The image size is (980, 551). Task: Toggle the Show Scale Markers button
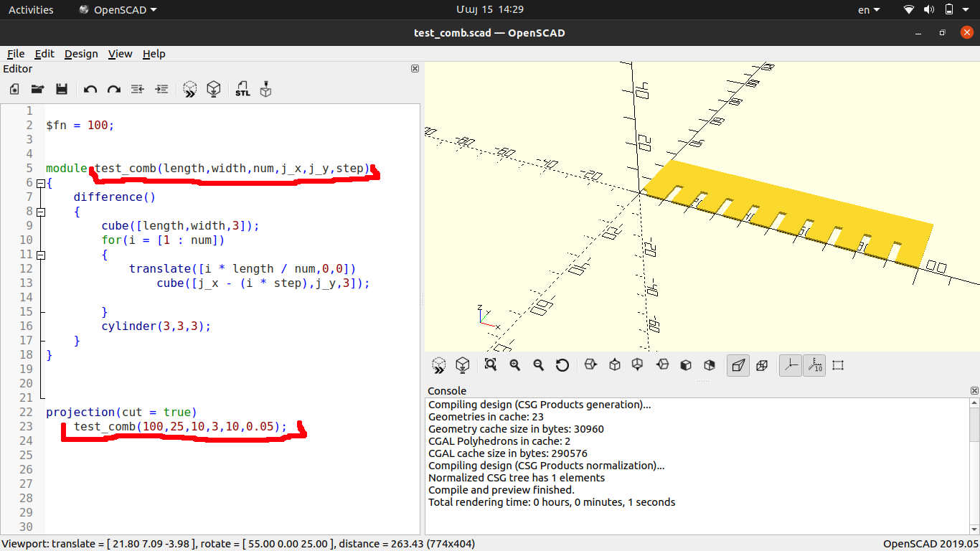click(x=814, y=365)
